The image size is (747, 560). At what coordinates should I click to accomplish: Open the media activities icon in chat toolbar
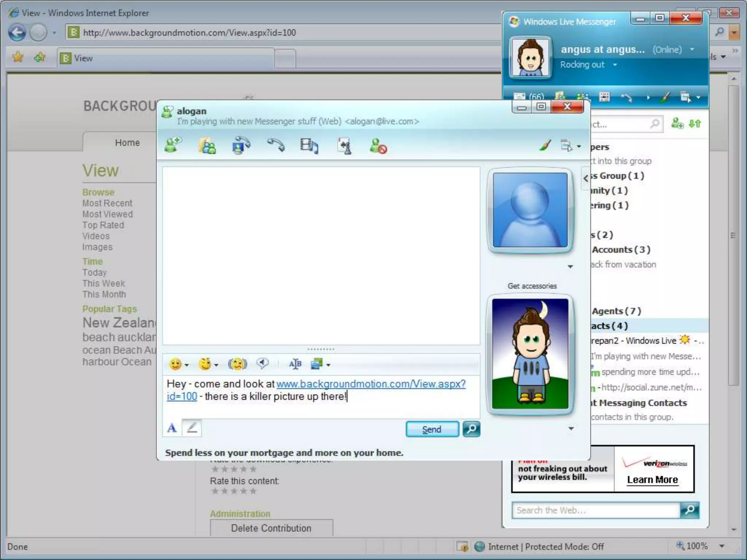click(309, 146)
